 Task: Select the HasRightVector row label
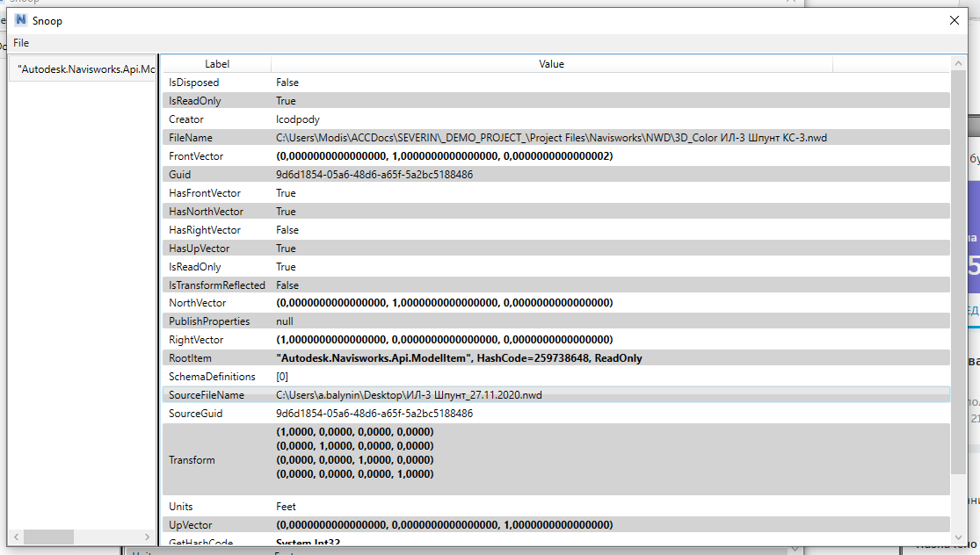point(205,230)
